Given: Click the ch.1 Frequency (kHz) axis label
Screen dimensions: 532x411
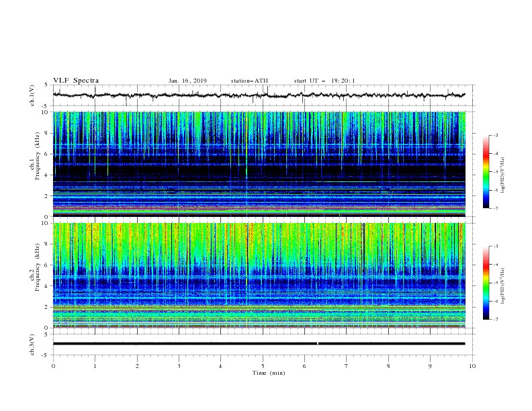Looking at the screenshot, I should coord(34,156).
